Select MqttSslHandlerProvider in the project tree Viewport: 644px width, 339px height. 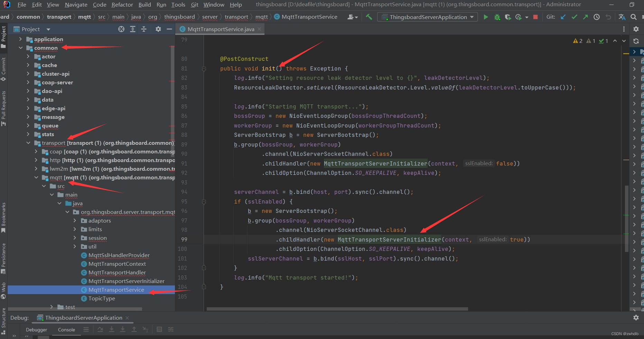click(x=119, y=255)
